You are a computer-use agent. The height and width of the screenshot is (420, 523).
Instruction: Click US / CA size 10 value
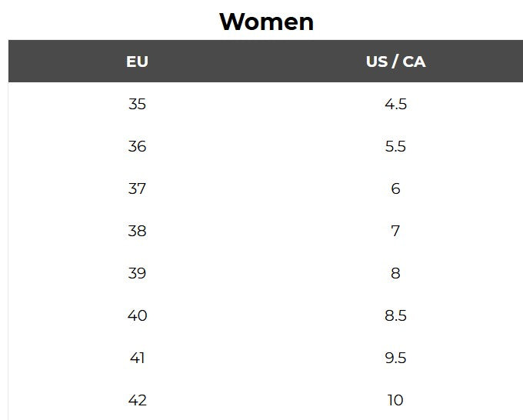[395, 400]
